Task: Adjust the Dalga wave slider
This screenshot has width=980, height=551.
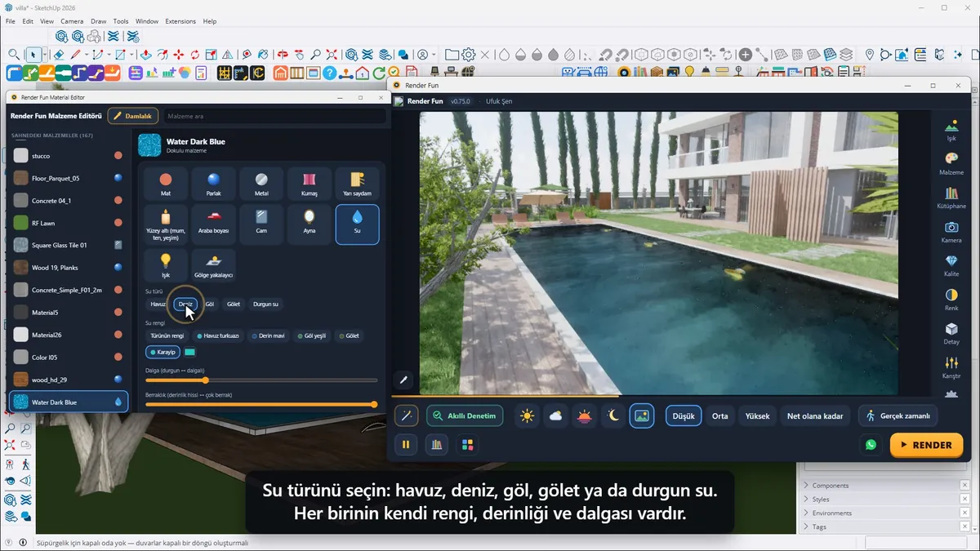Action: click(261, 380)
